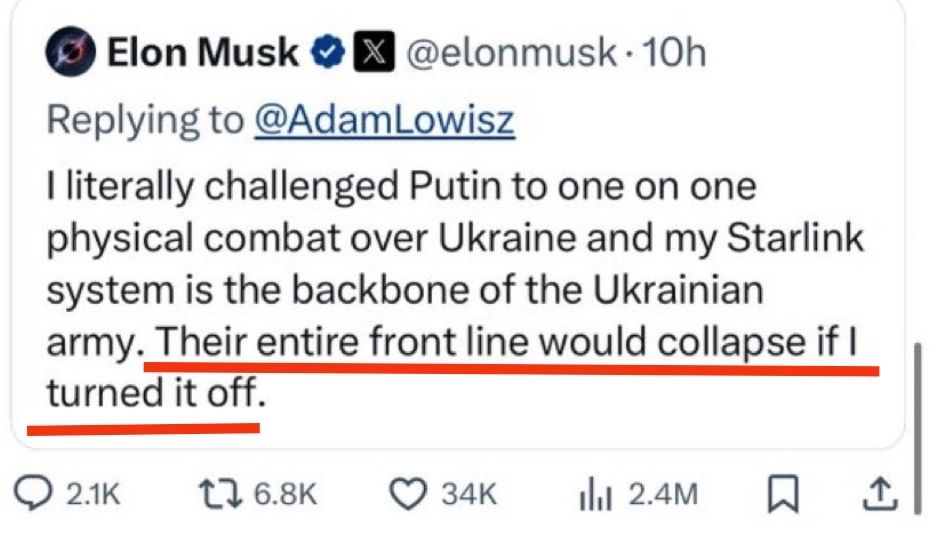Open the @AdamLowisz profile link
929x551 pixels.
384,121
